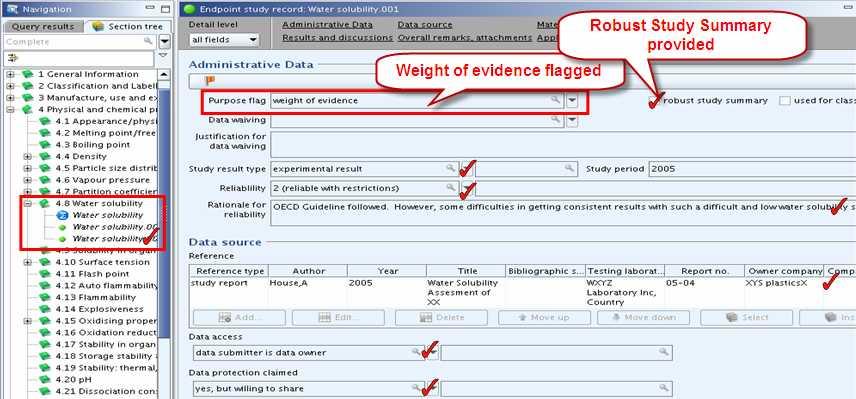Click the green book icon of 4.8 Water solubility

[x=45, y=203]
